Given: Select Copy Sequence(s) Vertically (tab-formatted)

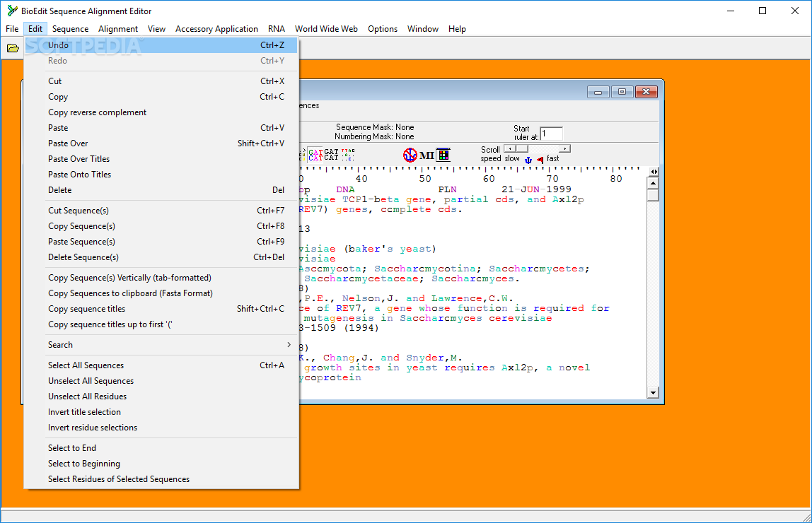Looking at the screenshot, I should 161,278.
